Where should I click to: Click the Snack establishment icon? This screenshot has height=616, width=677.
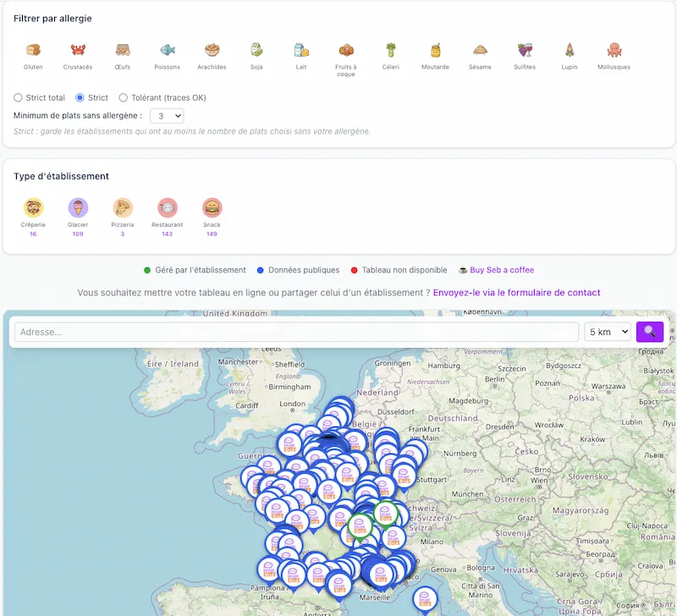pyautogui.click(x=212, y=207)
